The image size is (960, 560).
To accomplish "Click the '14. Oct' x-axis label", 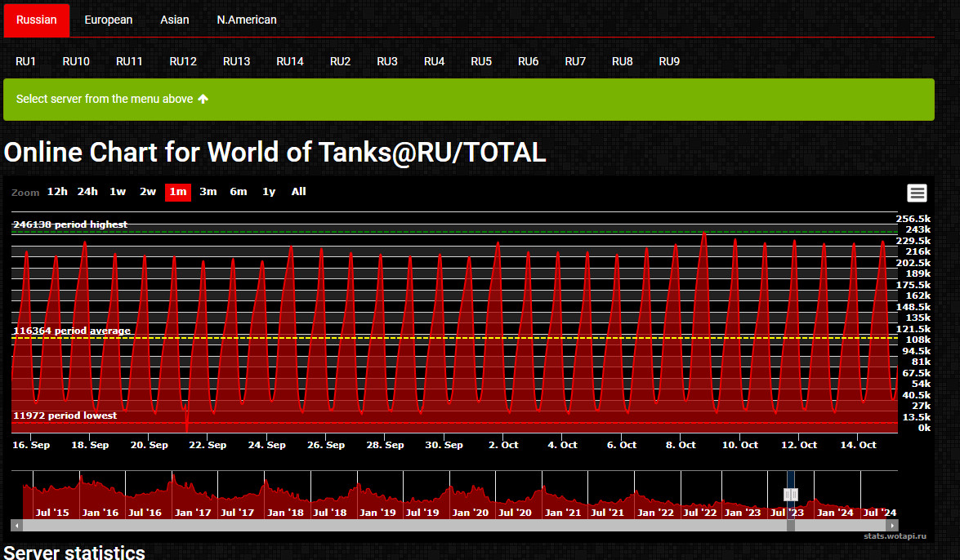I will coord(858,445).
